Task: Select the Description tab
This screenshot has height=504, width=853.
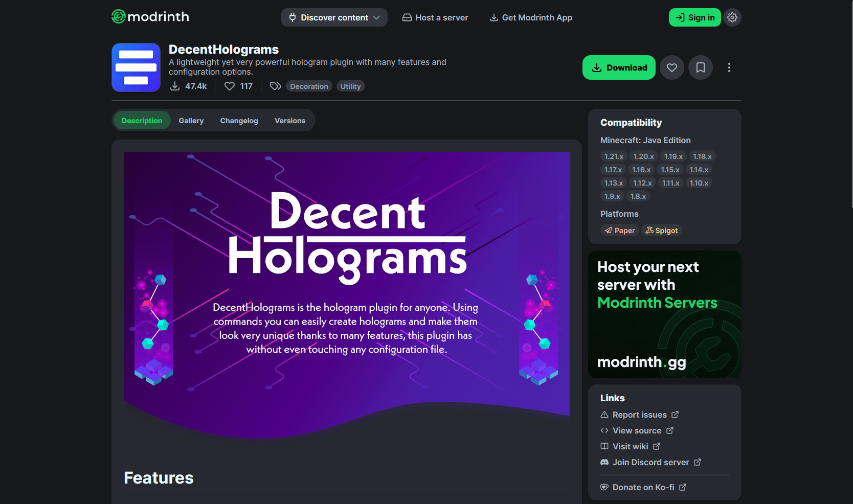Action: coord(142,121)
